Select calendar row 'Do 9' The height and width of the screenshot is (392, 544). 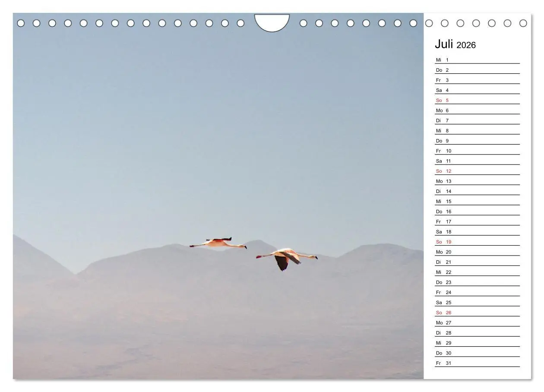point(477,140)
